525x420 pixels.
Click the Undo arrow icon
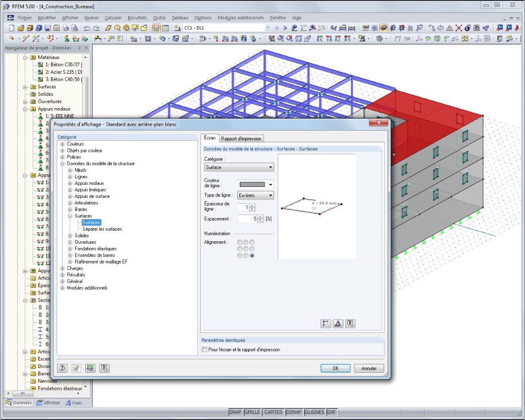click(x=87, y=28)
